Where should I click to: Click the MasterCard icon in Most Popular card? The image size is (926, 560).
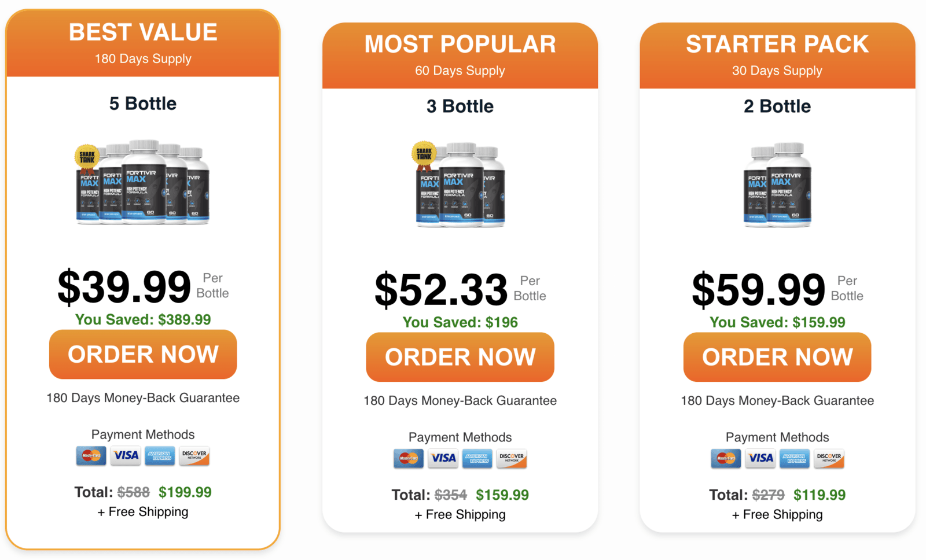(408, 459)
